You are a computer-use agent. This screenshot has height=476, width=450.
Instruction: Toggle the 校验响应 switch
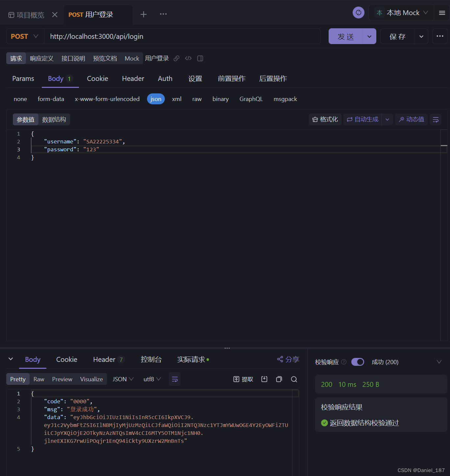[x=358, y=362]
